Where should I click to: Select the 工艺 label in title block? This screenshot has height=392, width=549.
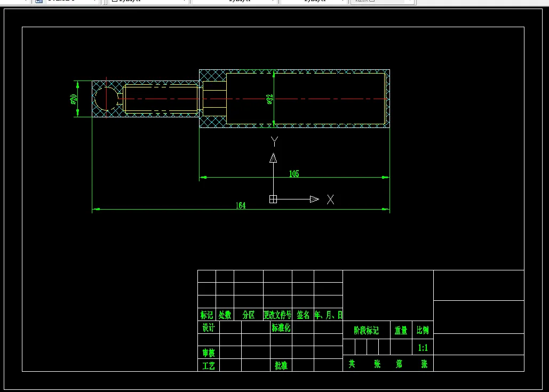pyautogui.click(x=208, y=366)
